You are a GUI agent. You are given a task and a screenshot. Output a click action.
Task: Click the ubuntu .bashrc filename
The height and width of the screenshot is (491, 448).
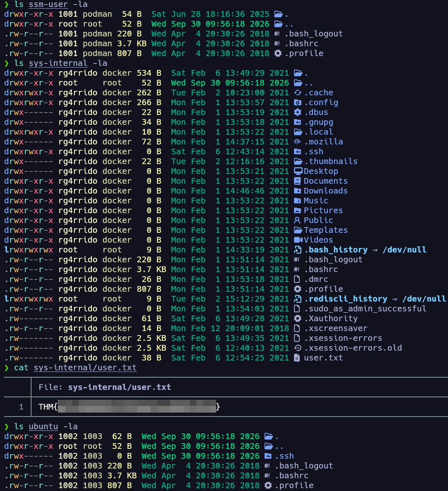(x=292, y=476)
